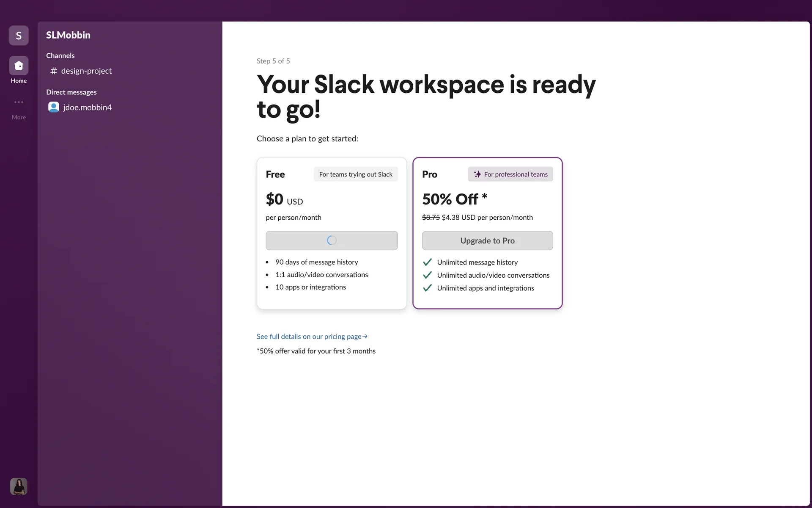This screenshot has height=508, width=812.
Task: Click the For teams trying out Slack badge
Action: 355,174
